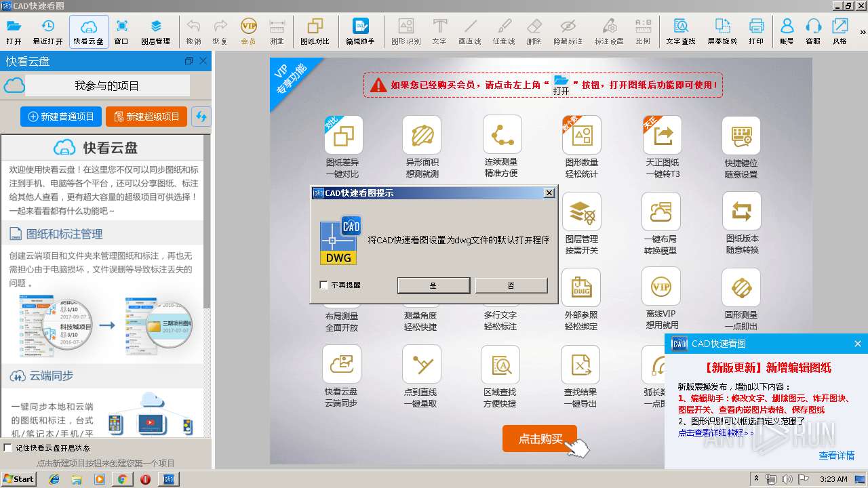This screenshot has width=868, height=488.
Task: Open the 风格 style settings
Action: click(x=840, y=32)
